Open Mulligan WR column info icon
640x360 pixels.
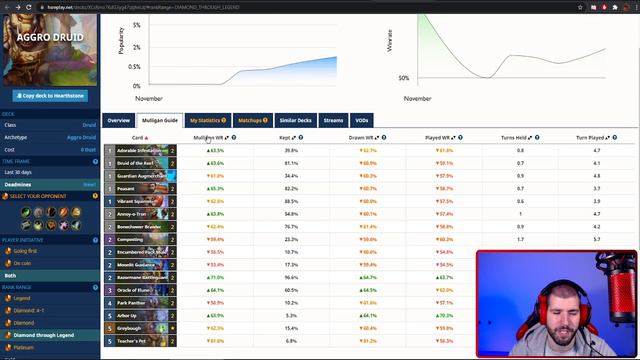click(234, 138)
